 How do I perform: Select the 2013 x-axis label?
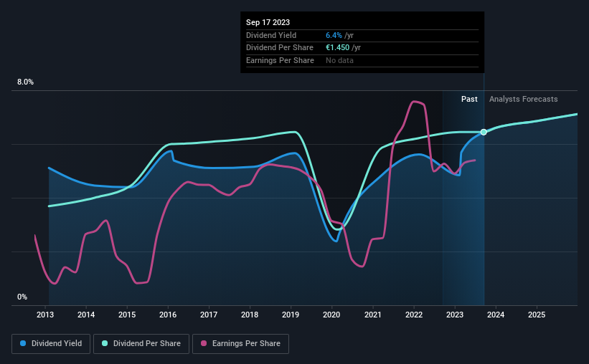[45, 315]
